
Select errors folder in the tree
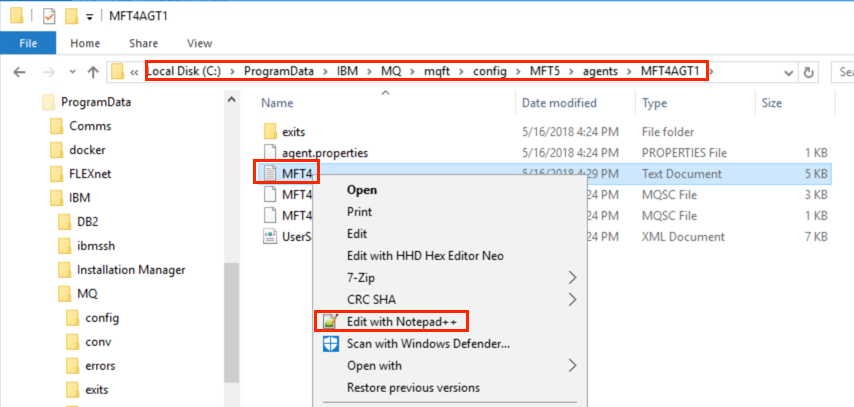pyautogui.click(x=100, y=366)
